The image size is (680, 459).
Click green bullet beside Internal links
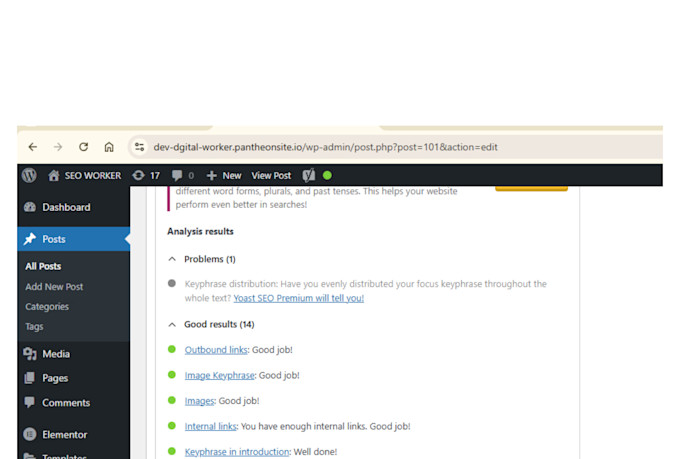tap(172, 426)
